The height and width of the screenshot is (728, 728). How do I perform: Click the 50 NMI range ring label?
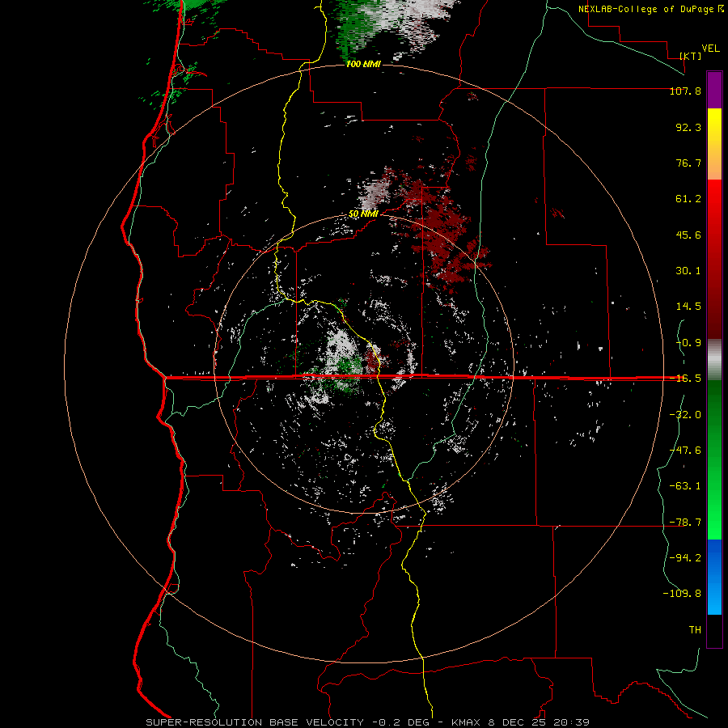[363, 214]
